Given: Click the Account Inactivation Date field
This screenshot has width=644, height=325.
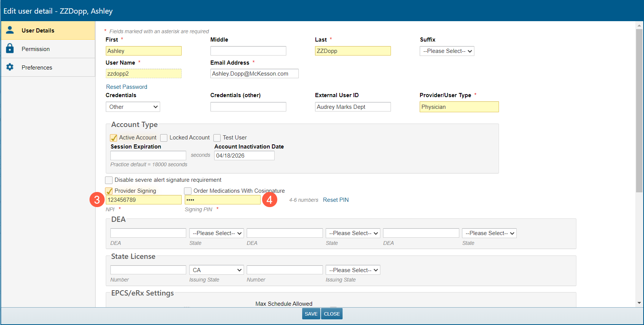Looking at the screenshot, I should pyautogui.click(x=244, y=156).
